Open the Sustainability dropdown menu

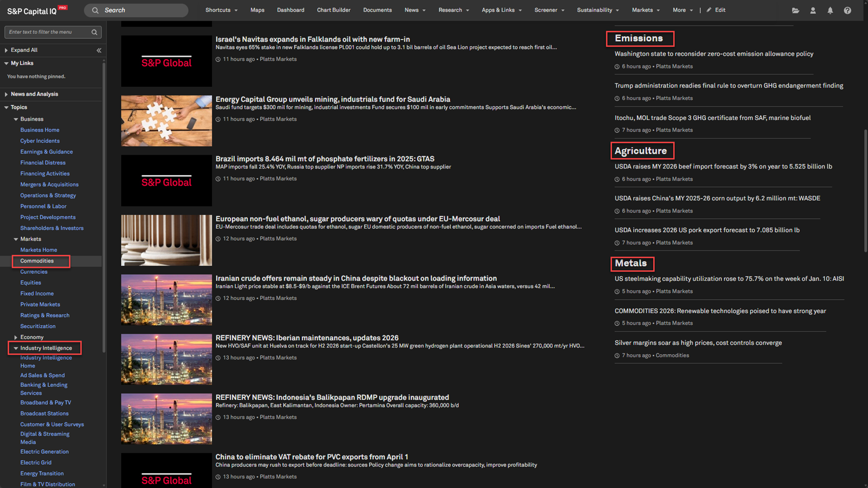598,10
